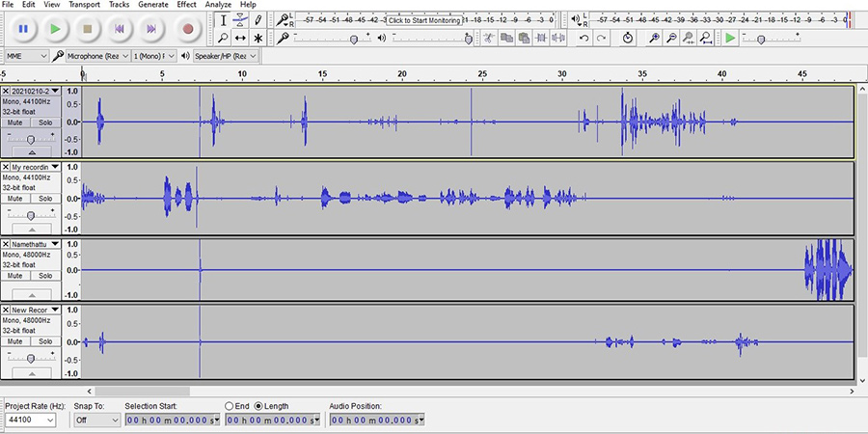Mute the My recordin track
This screenshot has height=434, width=868.
(x=14, y=198)
